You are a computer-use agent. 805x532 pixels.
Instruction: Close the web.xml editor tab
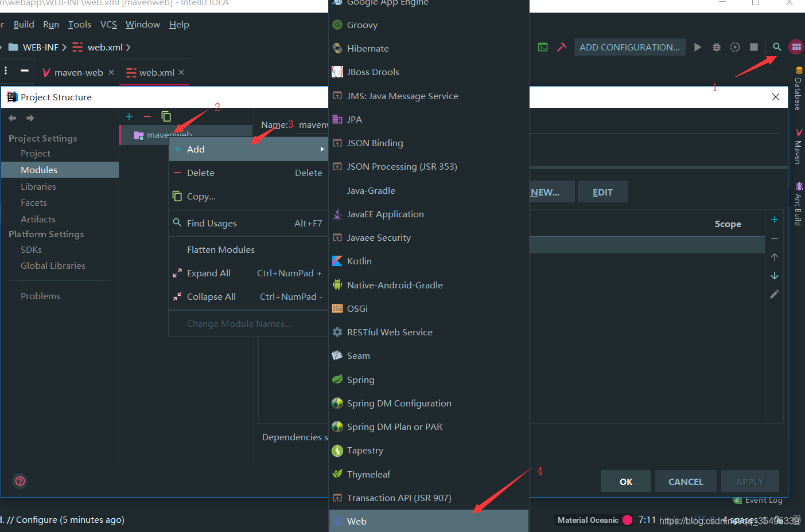pos(181,72)
